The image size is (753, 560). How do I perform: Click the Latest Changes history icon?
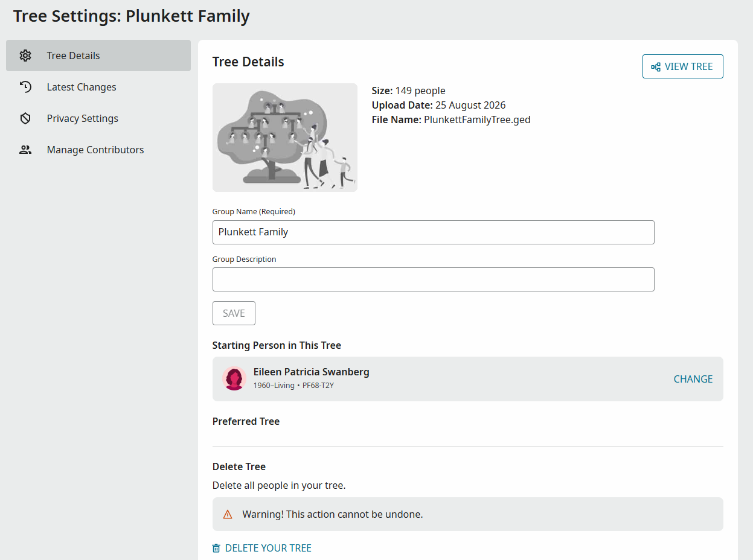click(x=25, y=87)
